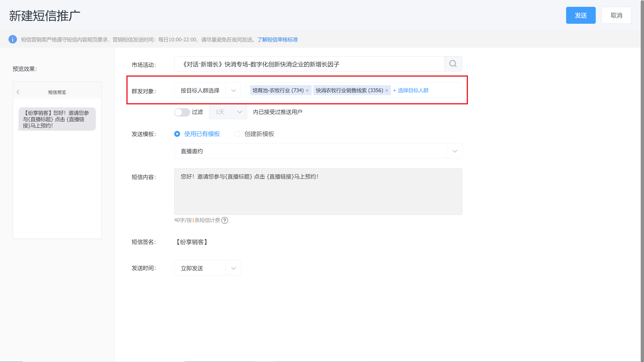
Task: Click the blue 发送 button
Action: pos(580,15)
